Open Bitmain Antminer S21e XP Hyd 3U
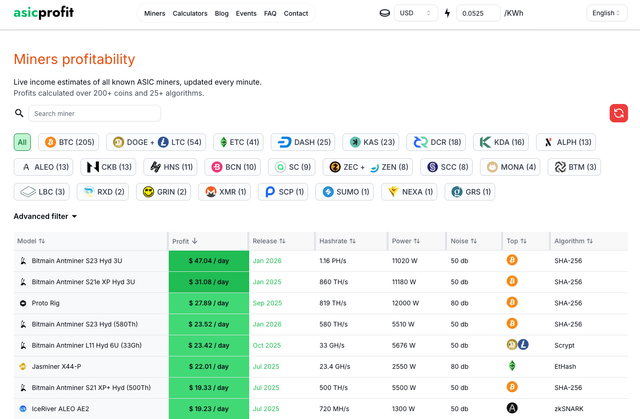640x419 pixels. pos(83,282)
